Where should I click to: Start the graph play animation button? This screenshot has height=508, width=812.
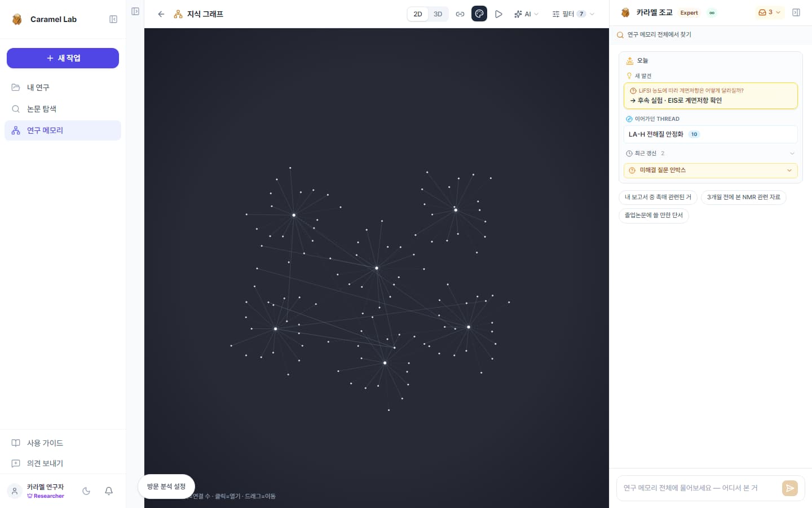[x=498, y=14]
